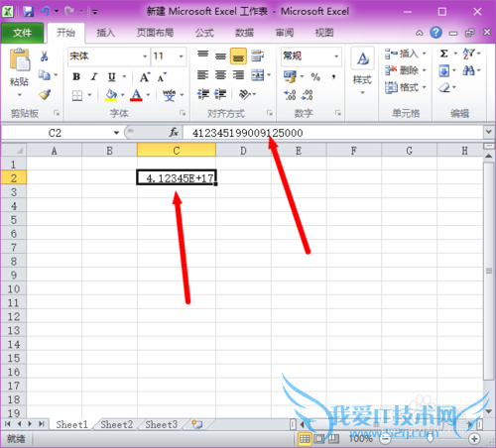496x448 pixels.
Task: Align cell text to the right
Action: pos(238,75)
